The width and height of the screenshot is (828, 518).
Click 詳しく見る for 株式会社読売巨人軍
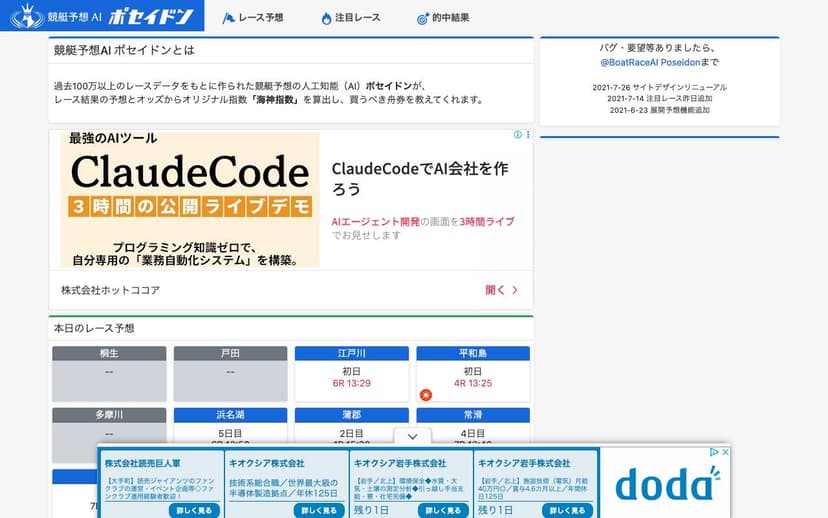click(x=194, y=511)
